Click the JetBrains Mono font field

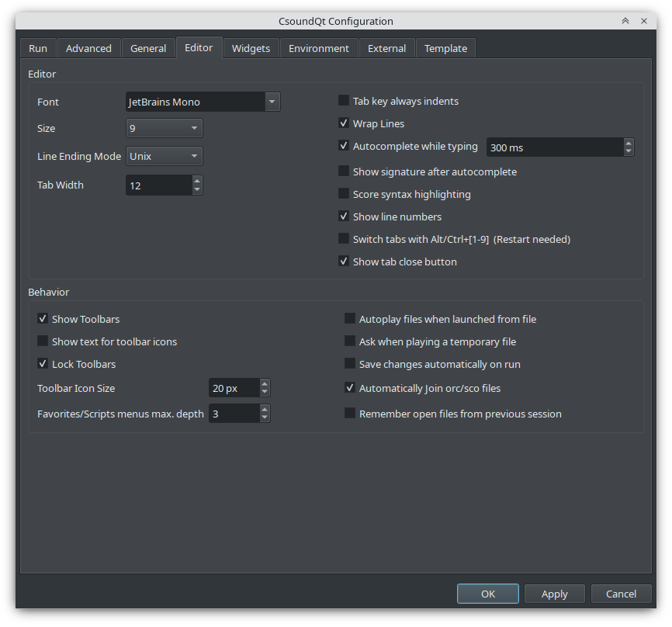(x=196, y=102)
